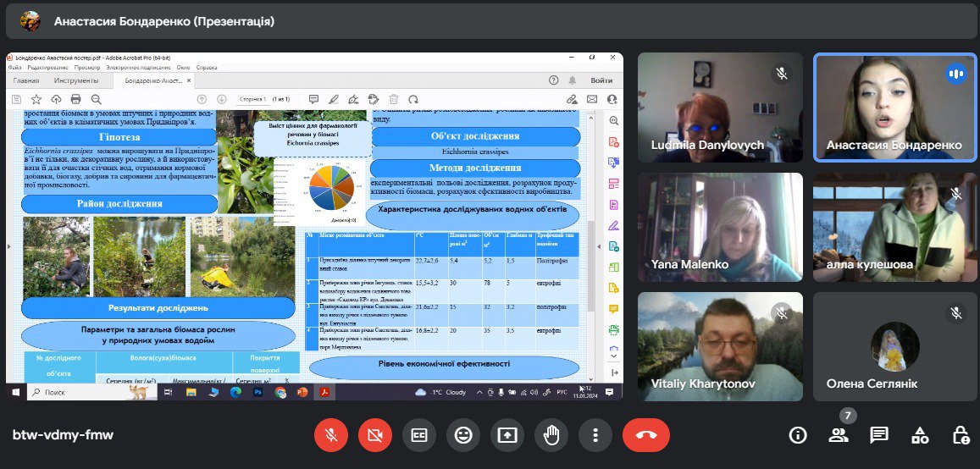The image size is (980, 469).
Task: Open Acrobat notifications bell
Action: point(572,80)
